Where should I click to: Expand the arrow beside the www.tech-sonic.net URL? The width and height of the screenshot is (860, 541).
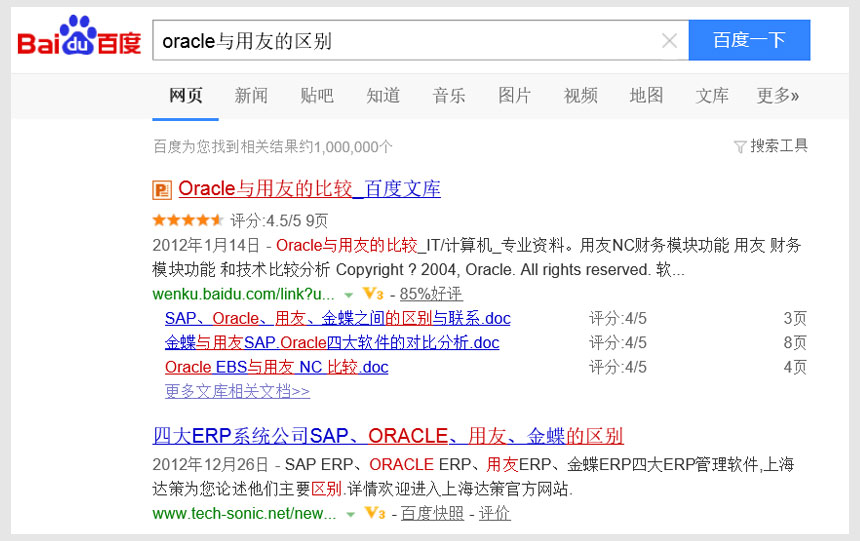click(350, 514)
